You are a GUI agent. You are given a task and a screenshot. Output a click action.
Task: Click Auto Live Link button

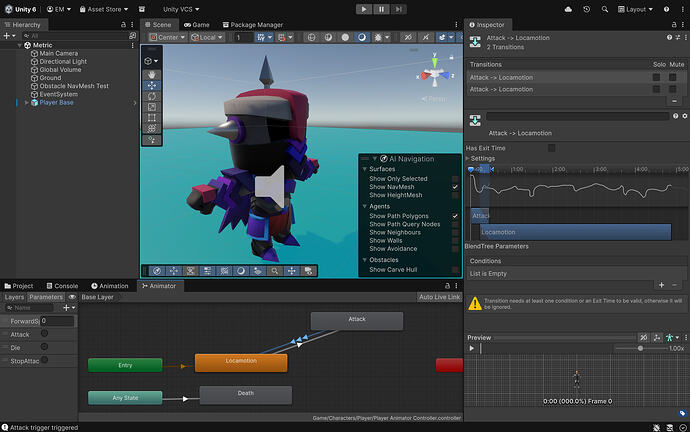(x=439, y=297)
